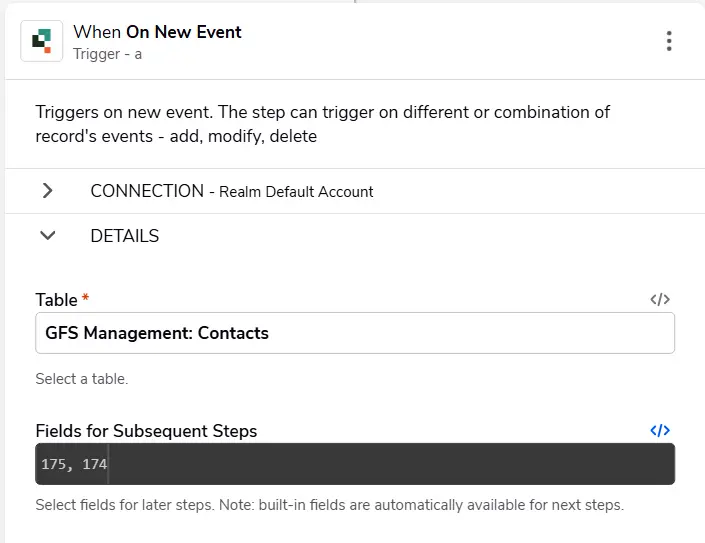Image resolution: width=705 pixels, height=543 pixels.
Task: Click inside the 175, 174 code field
Action: [x=355, y=464]
